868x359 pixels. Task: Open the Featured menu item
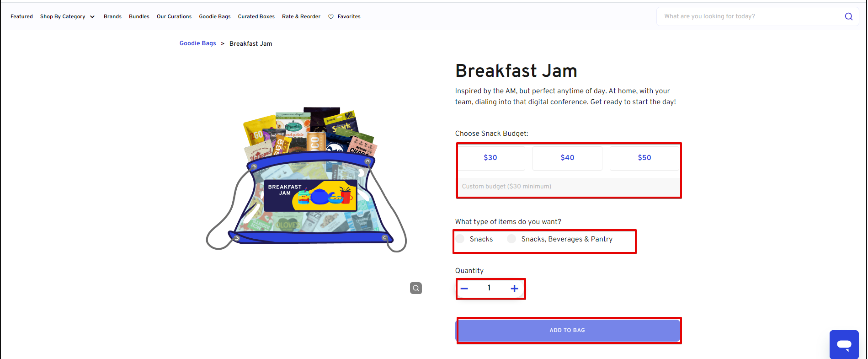pyautogui.click(x=21, y=17)
